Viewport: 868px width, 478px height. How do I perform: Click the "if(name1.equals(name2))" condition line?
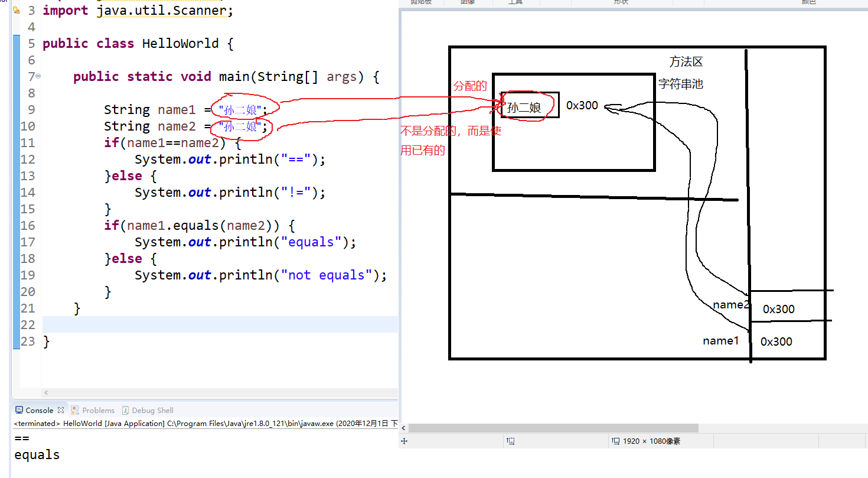200,226
